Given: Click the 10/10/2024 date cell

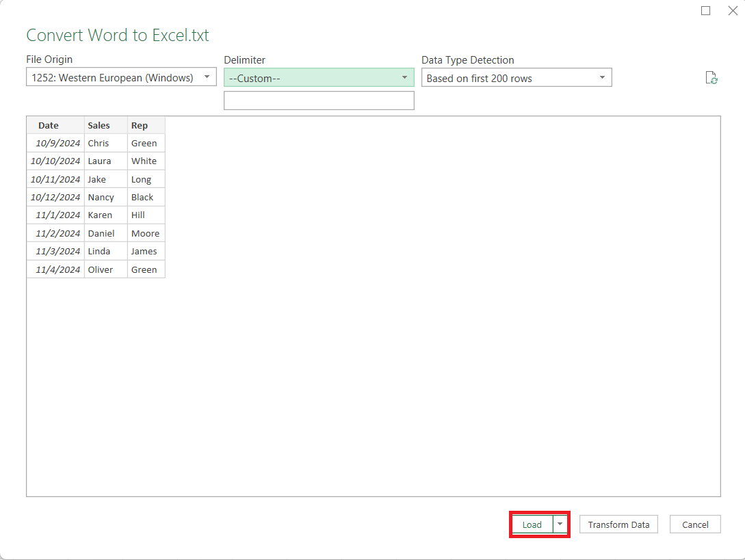Looking at the screenshot, I should [55, 161].
